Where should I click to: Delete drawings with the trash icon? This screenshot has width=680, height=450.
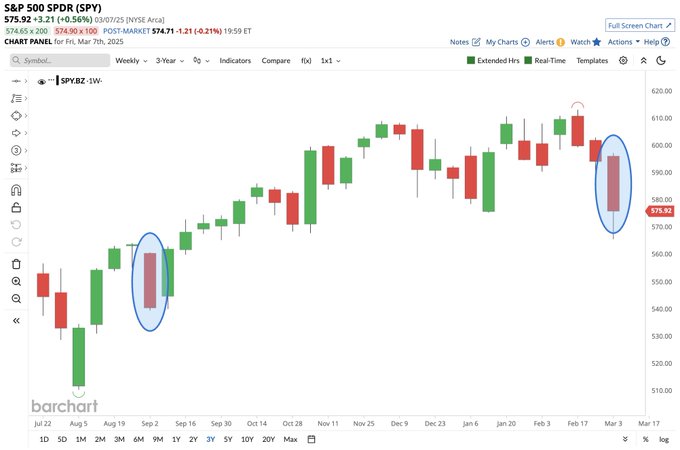[x=17, y=264]
